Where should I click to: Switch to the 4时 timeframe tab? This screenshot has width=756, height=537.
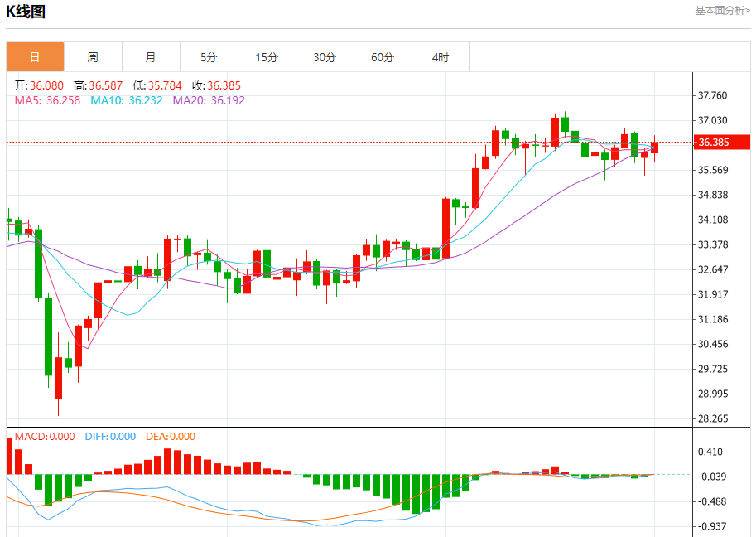441,57
